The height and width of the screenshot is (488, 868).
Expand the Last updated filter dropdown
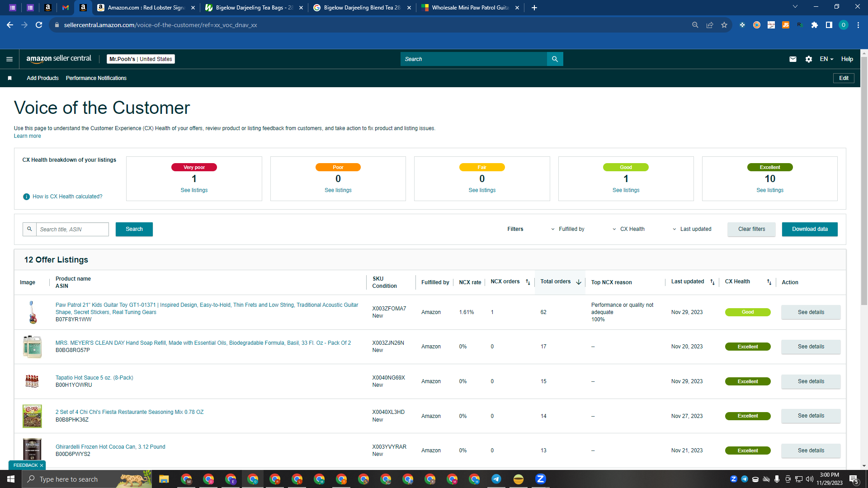tap(692, 229)
